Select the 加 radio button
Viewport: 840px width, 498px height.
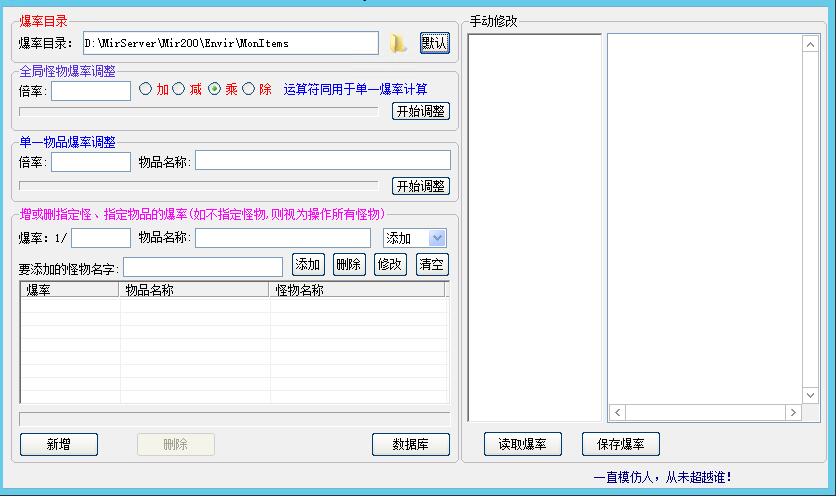tap(146, 89)
